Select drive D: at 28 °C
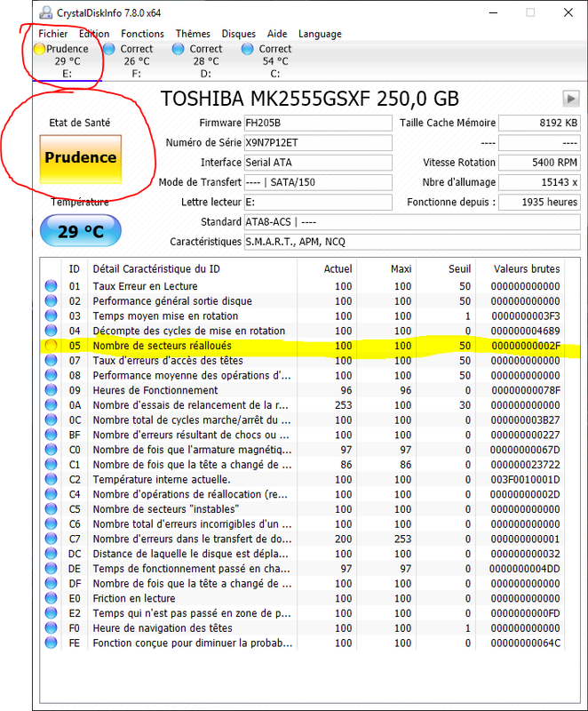This screenshot has width=588, height=711. pos(206,61)
